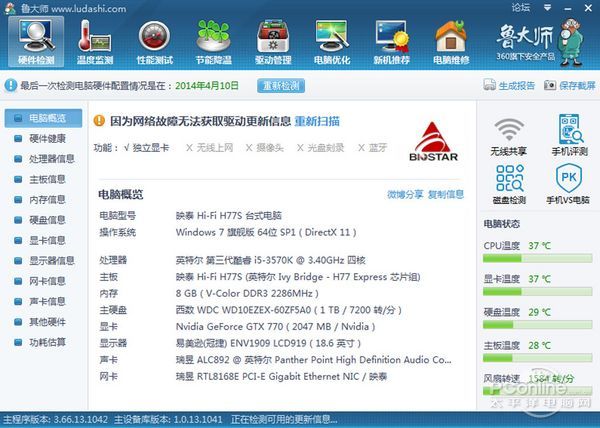600x428 pixels.
Task: Click the 独立显卡 feature indicator
Action: click(146, 148)
